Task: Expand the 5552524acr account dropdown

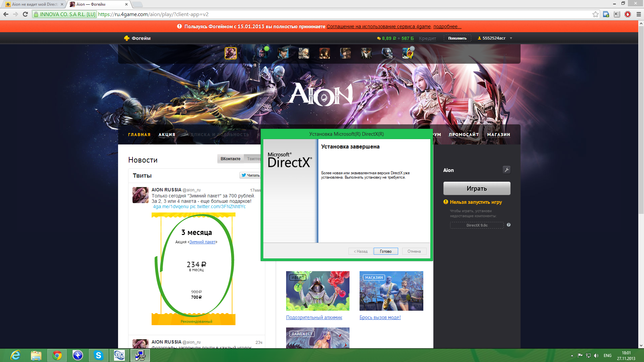Action: point(511,38)
